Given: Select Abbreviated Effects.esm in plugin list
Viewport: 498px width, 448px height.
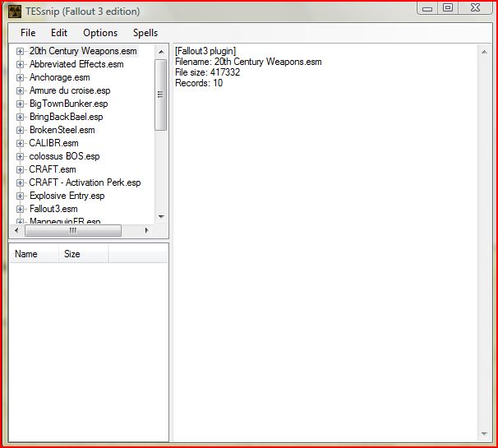Looking at the screenshot, I should point(76,64).
